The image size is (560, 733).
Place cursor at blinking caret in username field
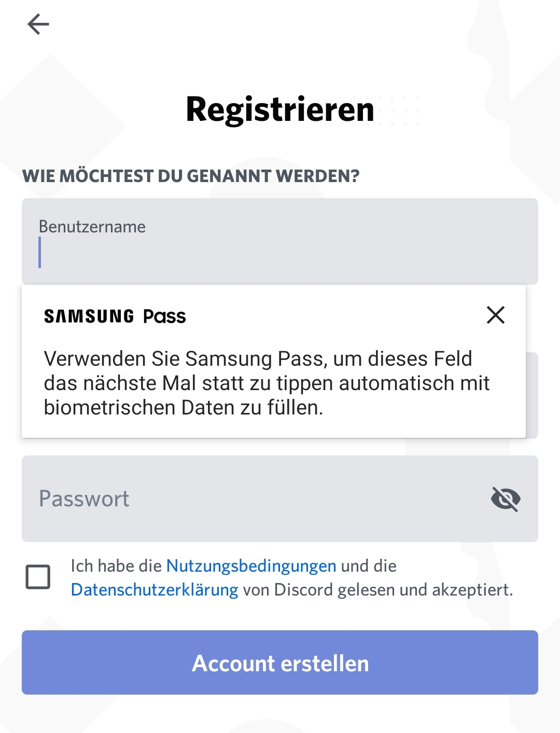point(40,253)
